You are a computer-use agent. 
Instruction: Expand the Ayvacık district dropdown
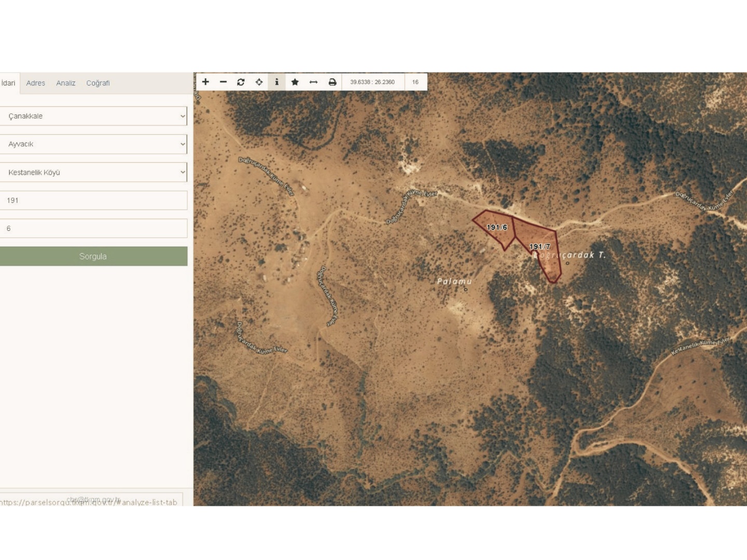coord(93,144)
